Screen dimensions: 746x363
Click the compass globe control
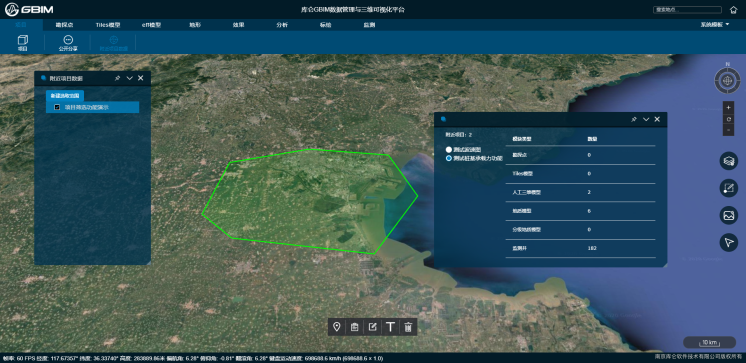point(727,80)
